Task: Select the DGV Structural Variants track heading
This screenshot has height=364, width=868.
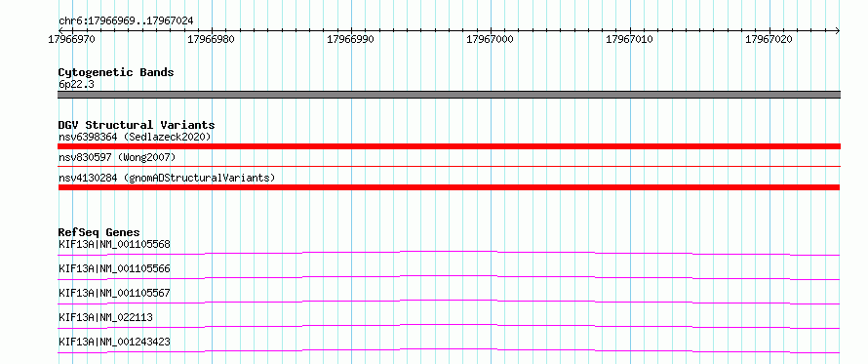Action: pos(137,125)
